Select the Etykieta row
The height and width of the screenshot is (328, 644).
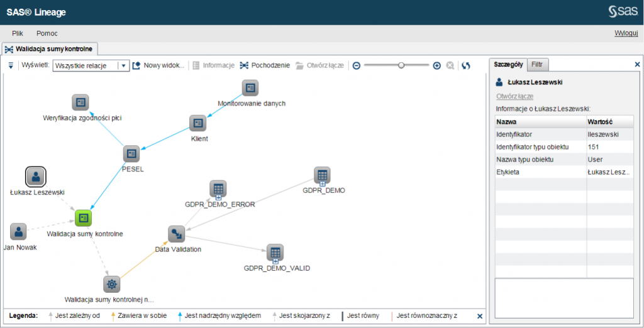point(564,172)
